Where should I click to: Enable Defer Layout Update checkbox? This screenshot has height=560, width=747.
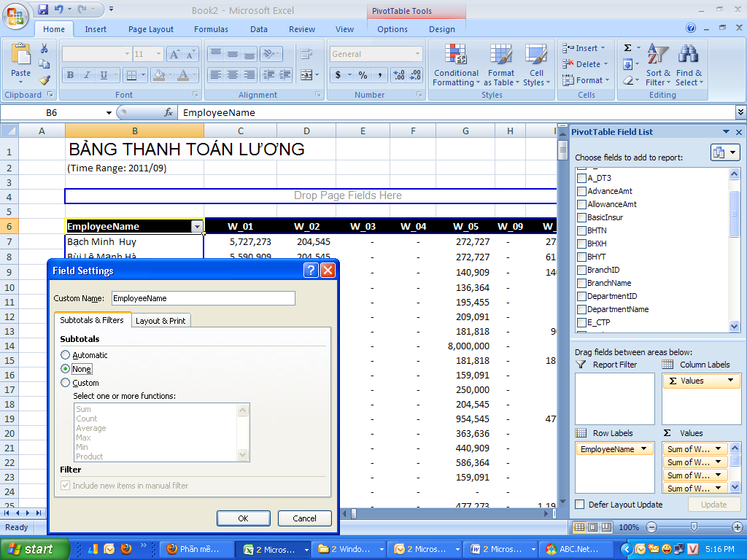[x=580, y=505]
